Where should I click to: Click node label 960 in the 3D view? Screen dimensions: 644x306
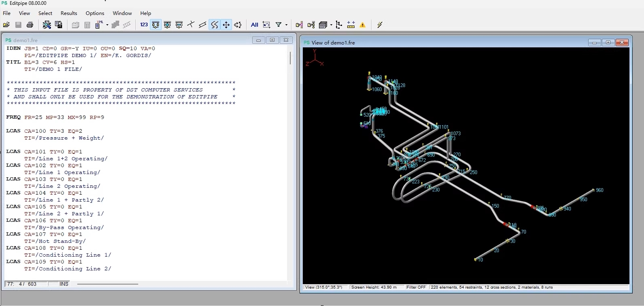coord(600,190)
